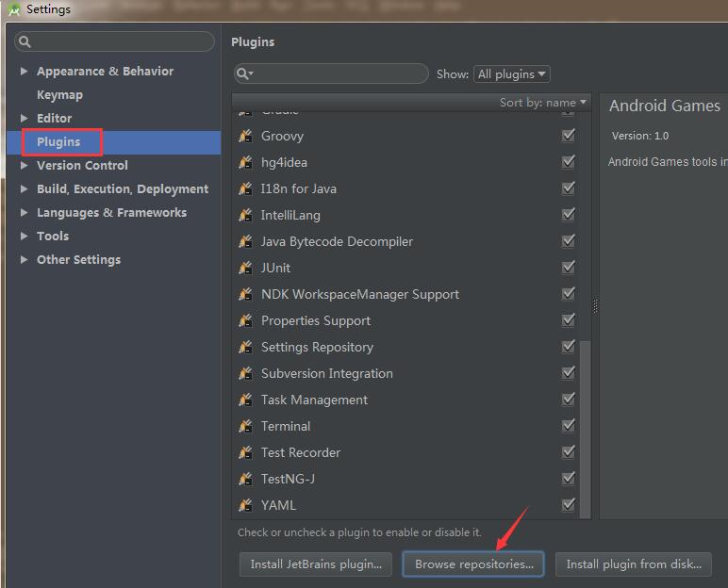Click the Test Recorder plugin icon
The image size is (728, 588).
point(245,452)
